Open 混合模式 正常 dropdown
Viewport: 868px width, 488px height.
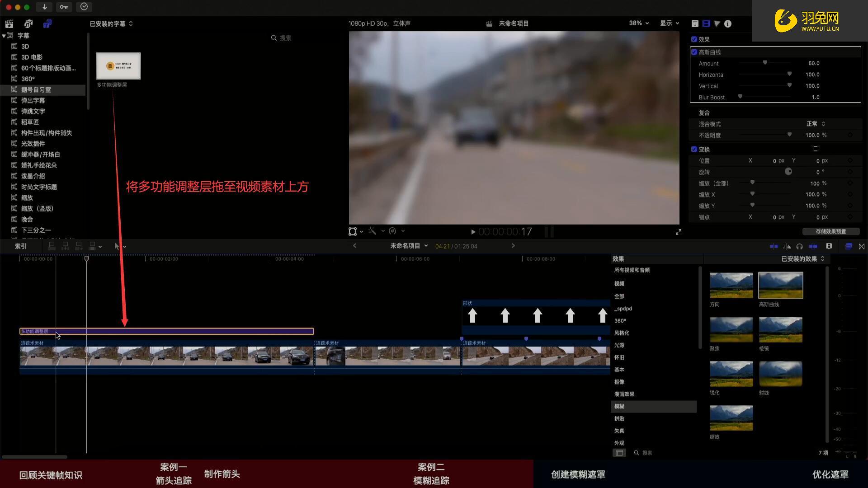pos(816,124)
